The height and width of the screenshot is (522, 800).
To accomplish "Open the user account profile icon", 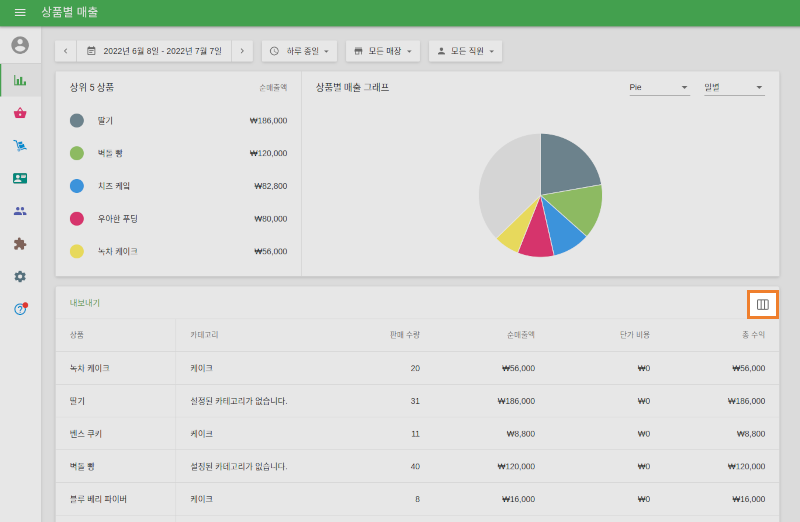I will tap(20, 45).
